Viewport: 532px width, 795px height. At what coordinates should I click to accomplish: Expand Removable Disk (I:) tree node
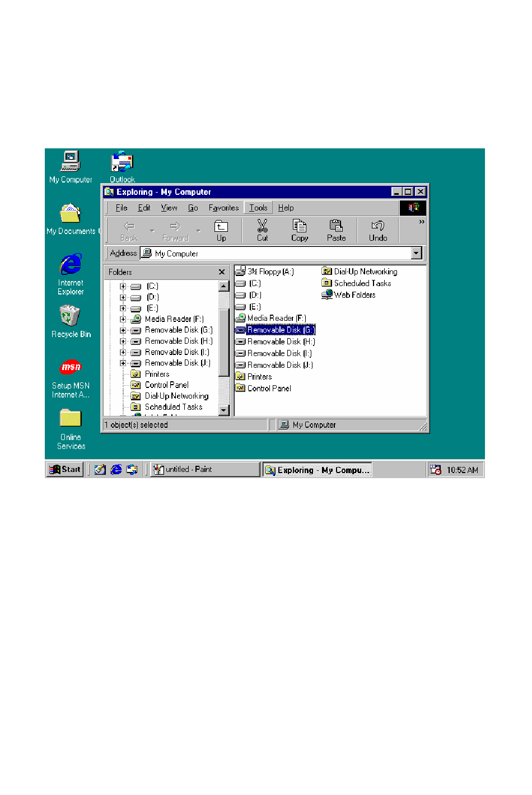tap(123, 352)
